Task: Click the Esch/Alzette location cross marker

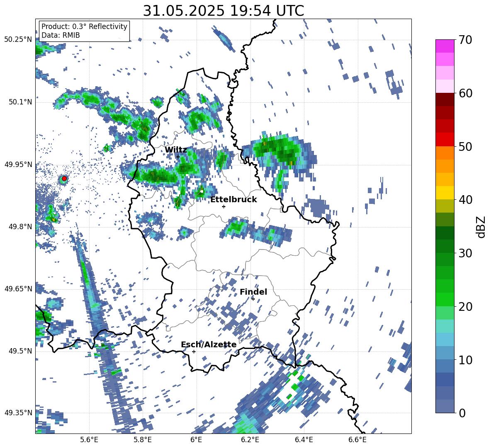Action: pos(194,351)
